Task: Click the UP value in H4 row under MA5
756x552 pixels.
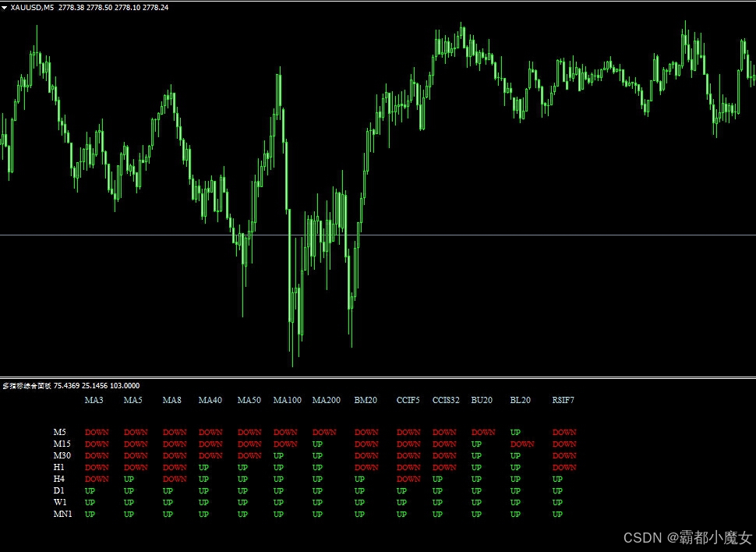Action: click(x=129, y=479)
